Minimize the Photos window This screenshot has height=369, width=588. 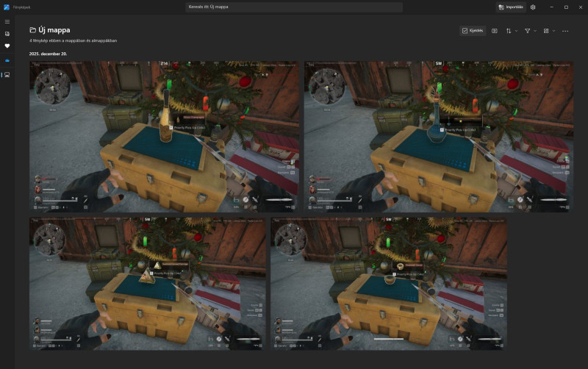tap(552, 7)
